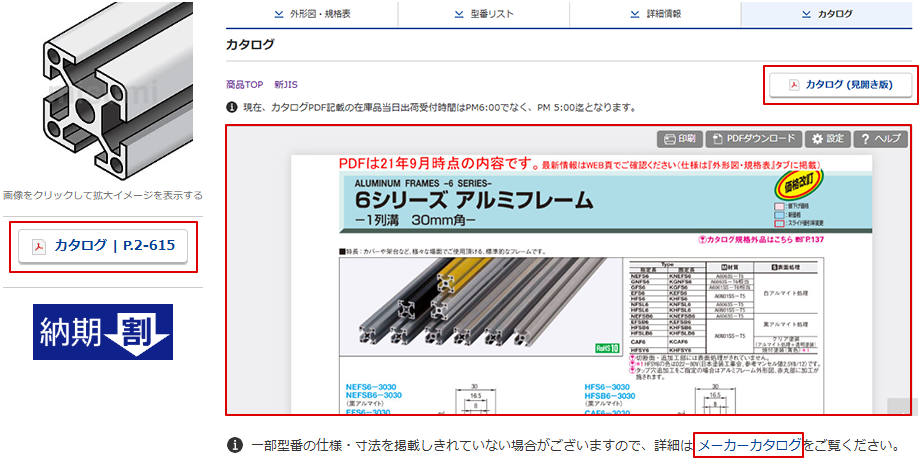Select the 詳細情報 tab

click(655, 14)
